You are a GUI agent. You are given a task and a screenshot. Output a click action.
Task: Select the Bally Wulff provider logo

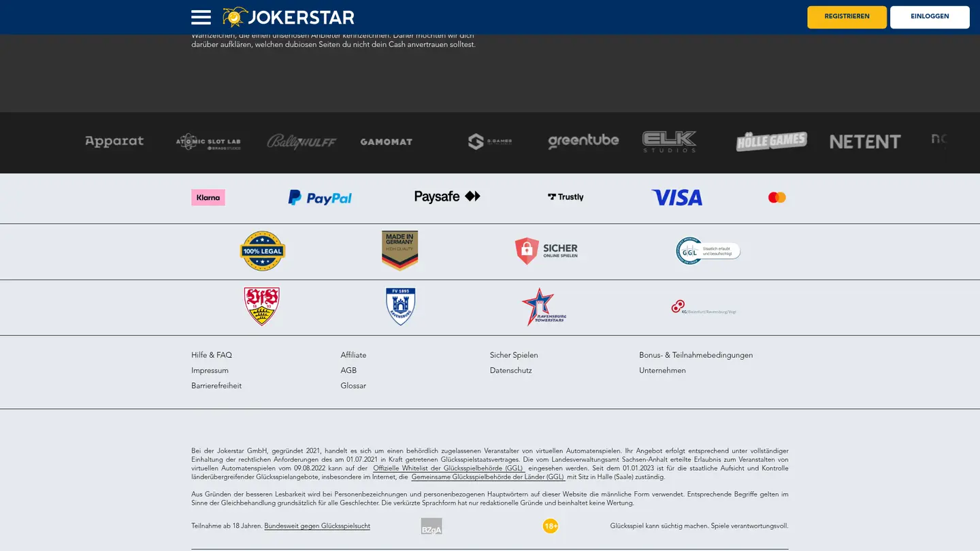301,141
